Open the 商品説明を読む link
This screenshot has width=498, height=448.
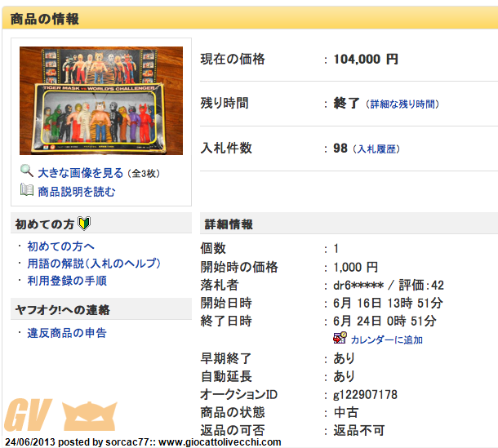point(77,192)
